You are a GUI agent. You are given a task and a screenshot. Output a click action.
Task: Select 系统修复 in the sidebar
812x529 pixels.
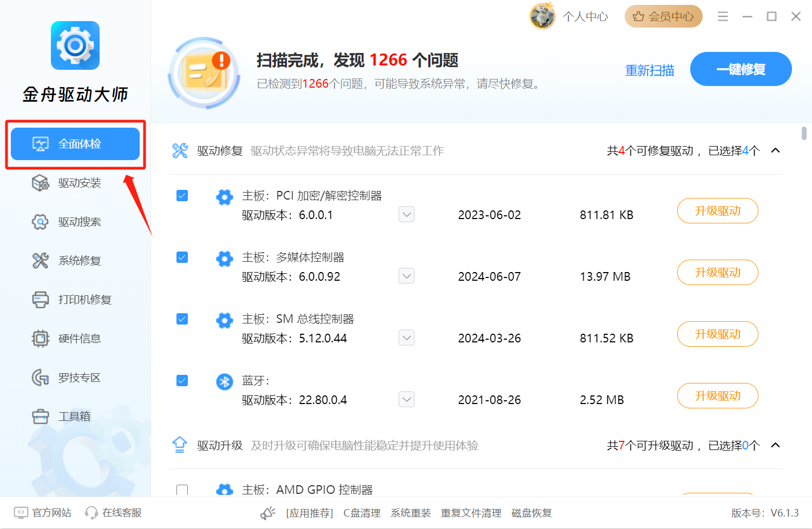click(75, 261)
